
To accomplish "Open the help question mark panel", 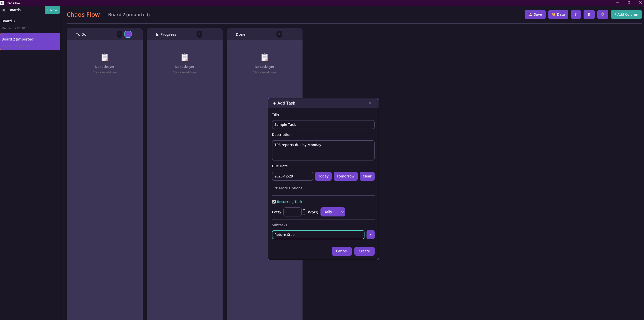I will click(576, 14).
